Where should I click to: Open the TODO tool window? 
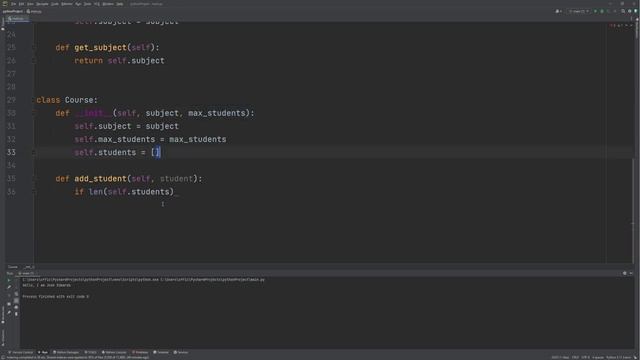click(91, 352)
